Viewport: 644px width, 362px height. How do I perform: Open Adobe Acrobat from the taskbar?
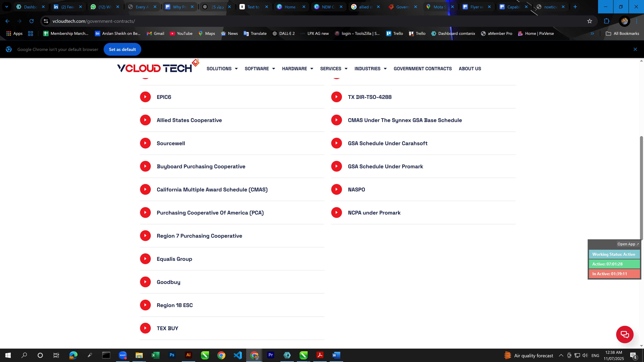(x=320, y=355)
